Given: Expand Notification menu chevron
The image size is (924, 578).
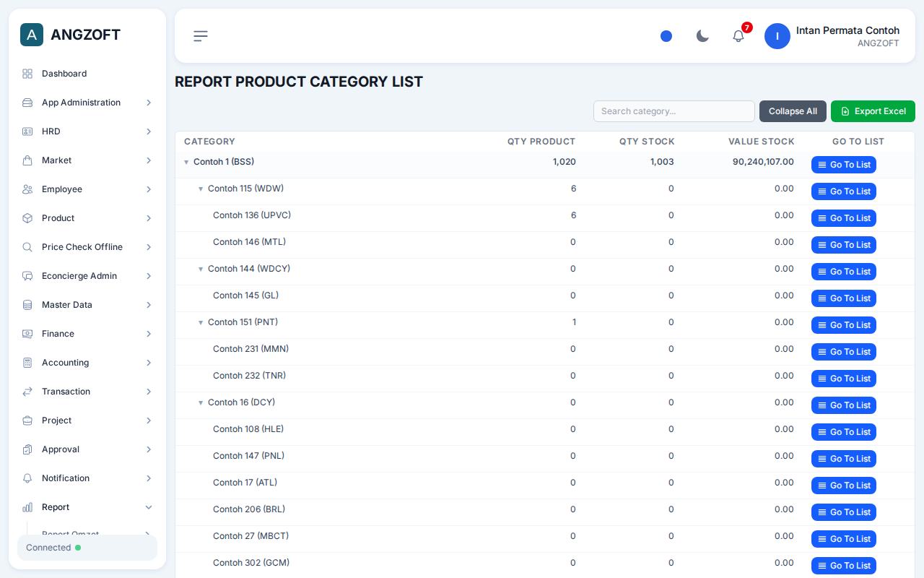Looking at the screenshot, I should point(149,478).
